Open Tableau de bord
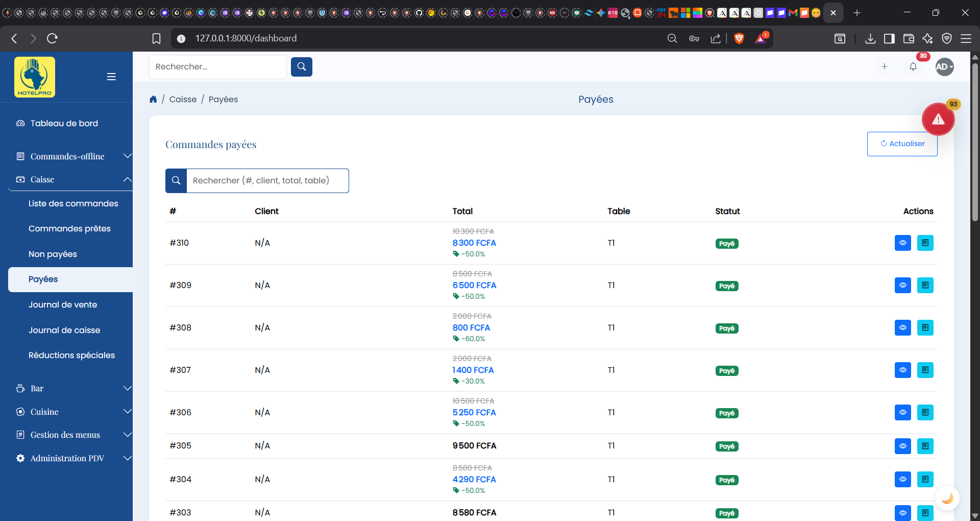 click(64, 123)
